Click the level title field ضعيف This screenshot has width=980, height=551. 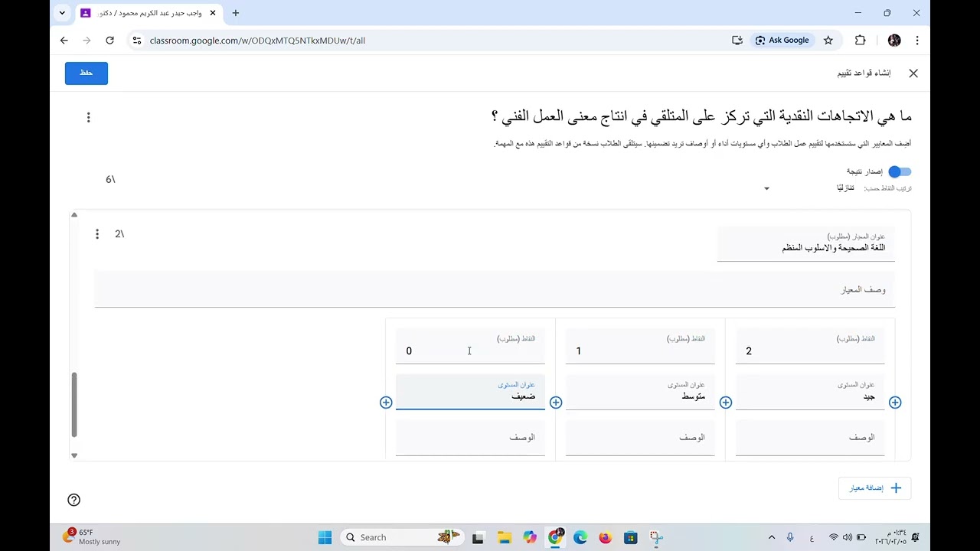470,392
